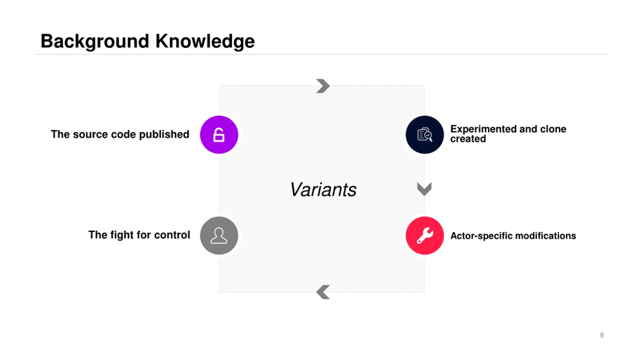Click the word "Knowledge" in the title
Image resolution: width=644 pixels, height=362 pixels.
[205, 41]
